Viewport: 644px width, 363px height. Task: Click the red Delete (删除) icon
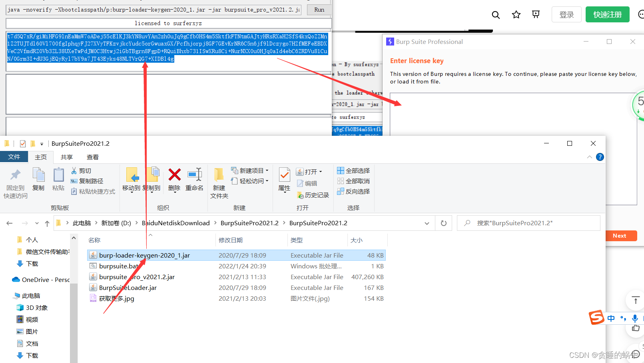[x=174, y=175]
